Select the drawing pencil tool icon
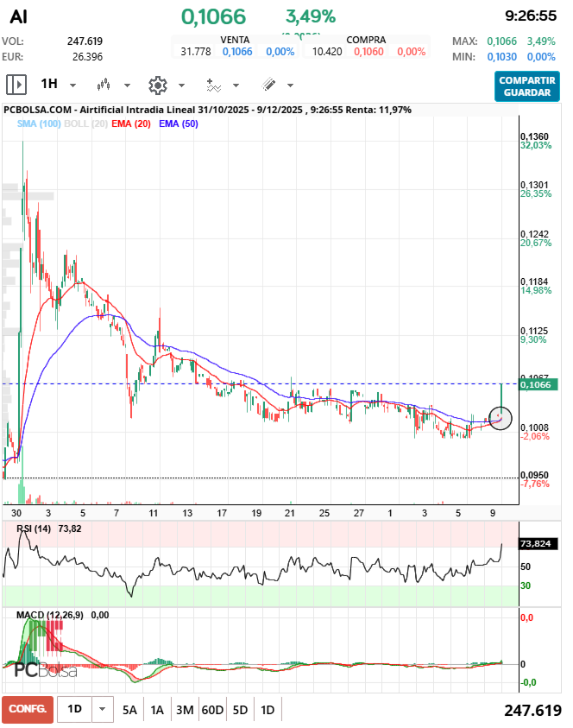Screen dimensions: 573x728 tap(268, 85)
